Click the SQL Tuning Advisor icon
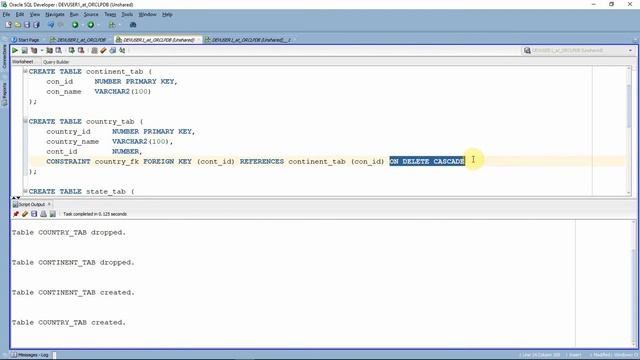640x360 pixels. [59, 51]
